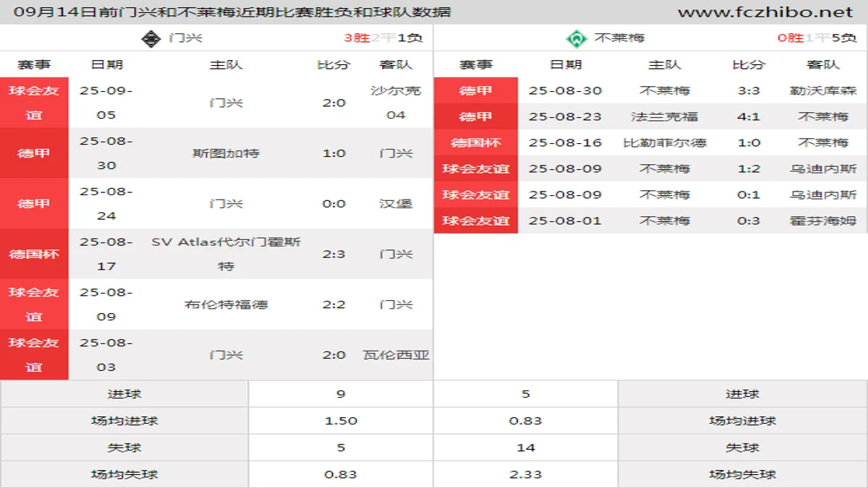Click home team 比勒菲尔德
The height and width of the screenshot is (488, 868).
pos(665,142)
